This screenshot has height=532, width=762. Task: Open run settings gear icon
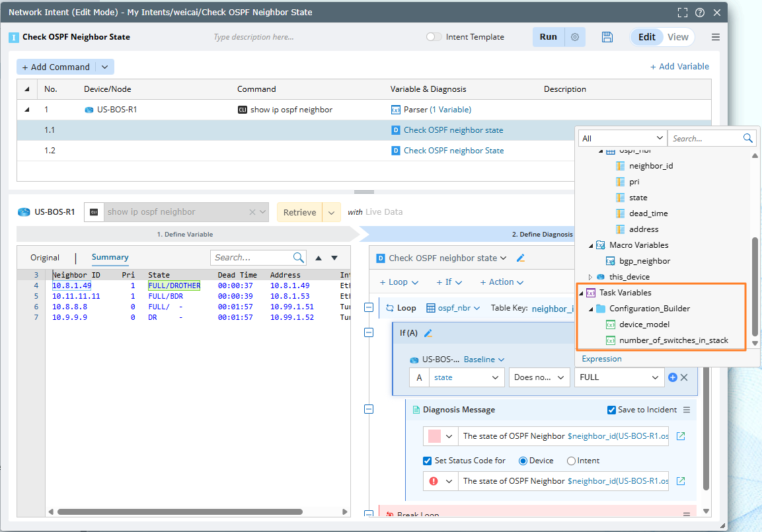[575, 37]
